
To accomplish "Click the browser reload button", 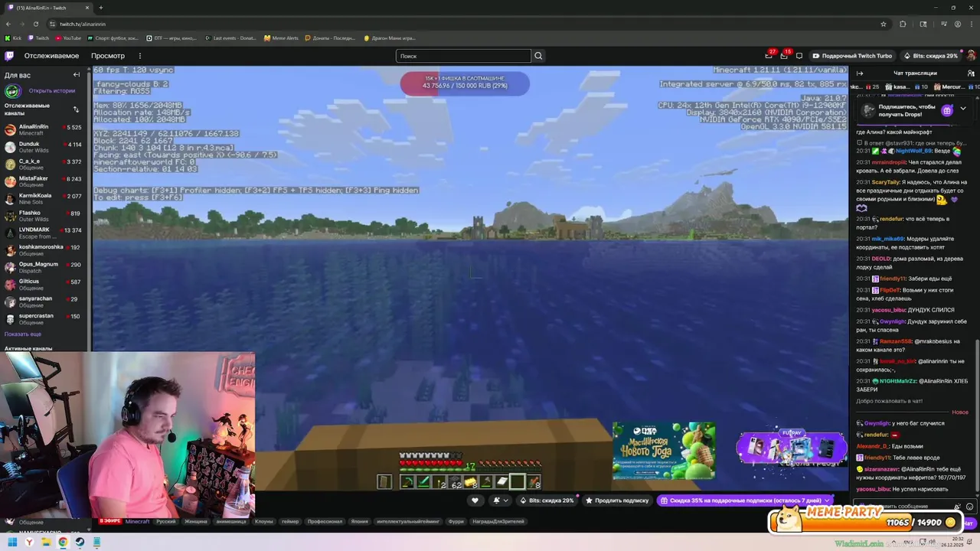I will pos(35,24).
